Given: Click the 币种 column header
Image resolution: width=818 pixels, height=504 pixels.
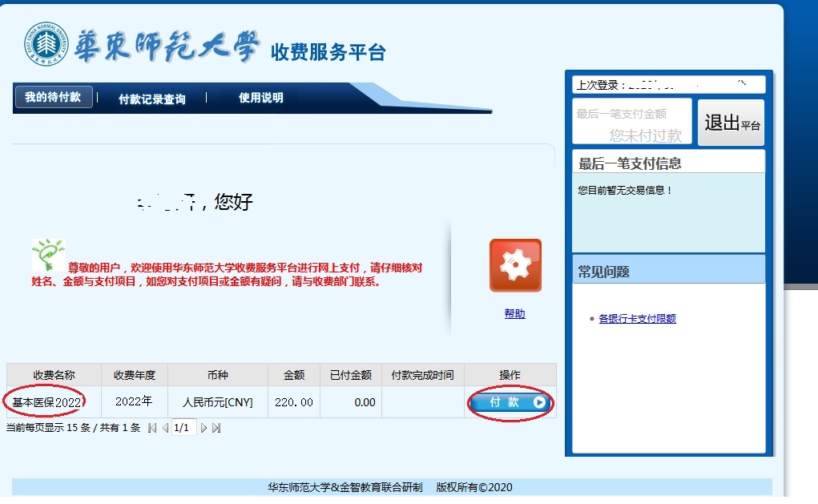Looking at the screenshot, I should (x=218, y=375).
